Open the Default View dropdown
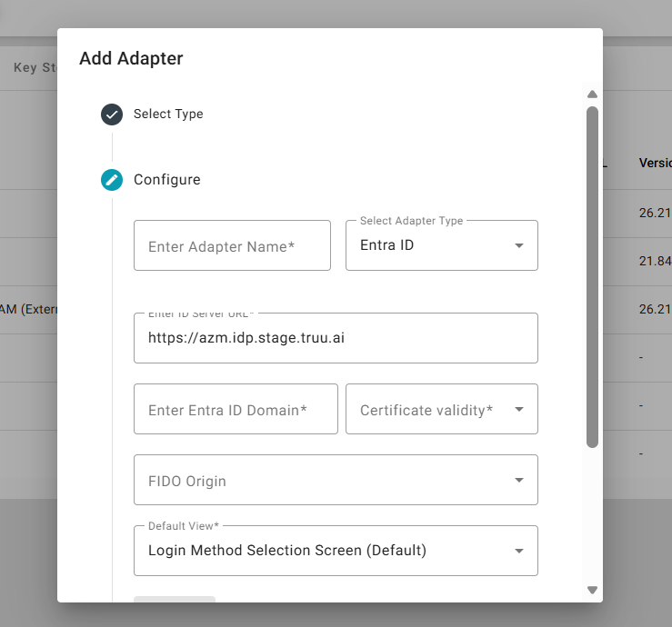This screenshot has width=672, height=627. (336, 551)
